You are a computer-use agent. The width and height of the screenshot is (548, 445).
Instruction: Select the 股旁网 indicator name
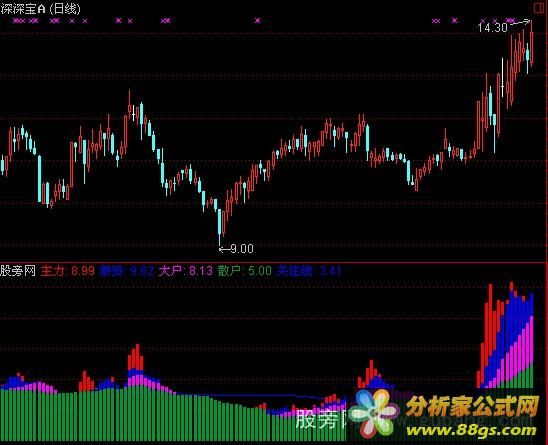coord(18,270)
